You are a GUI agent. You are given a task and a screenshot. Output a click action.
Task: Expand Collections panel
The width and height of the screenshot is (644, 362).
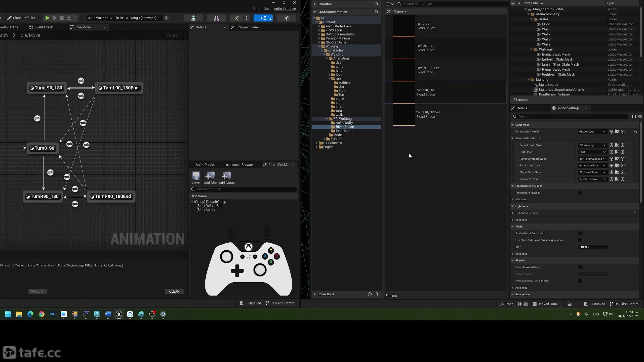click(315, 294)
